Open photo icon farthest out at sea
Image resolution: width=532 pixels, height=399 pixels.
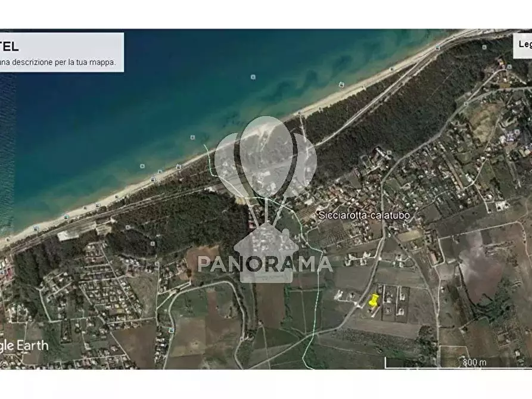[x=253, y=77]
